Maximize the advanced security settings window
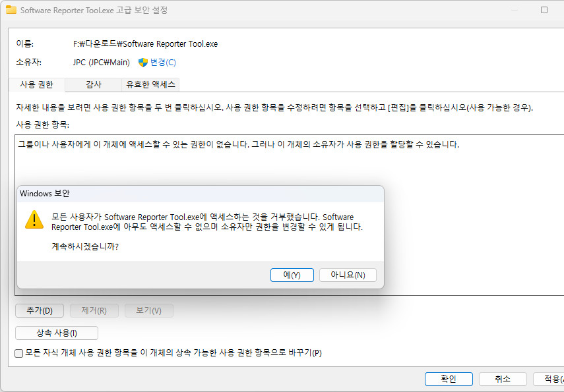 point(544,10)
